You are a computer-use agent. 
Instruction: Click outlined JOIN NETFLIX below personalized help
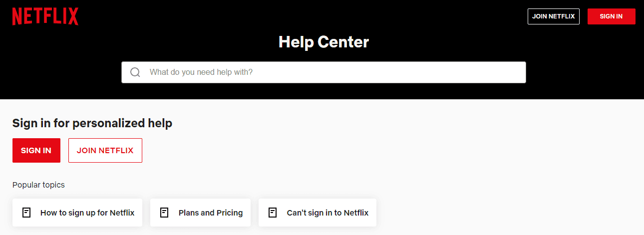point(105,150)
